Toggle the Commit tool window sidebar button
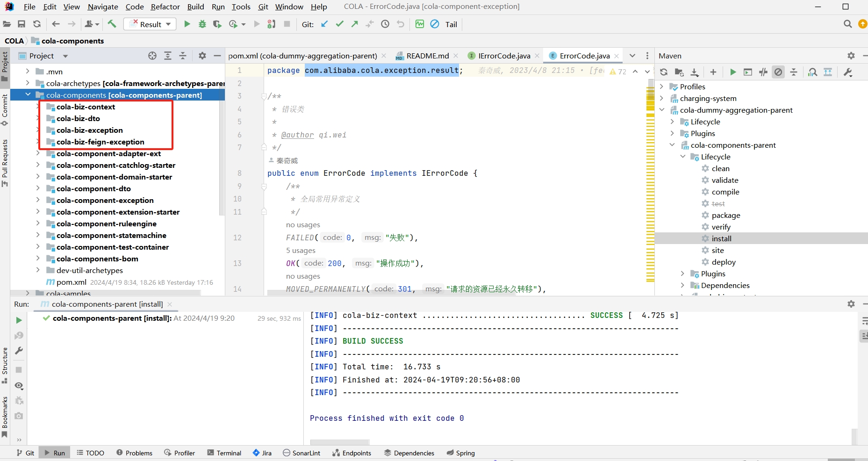The width and height of the screenshot is (868, 461). (x=5, y=110)
